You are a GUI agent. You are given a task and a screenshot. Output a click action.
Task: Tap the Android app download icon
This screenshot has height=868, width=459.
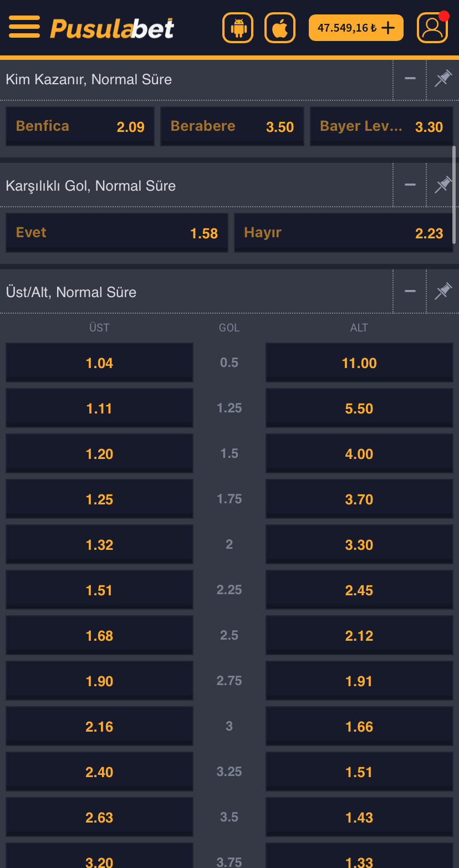click(x=238, y=28)
